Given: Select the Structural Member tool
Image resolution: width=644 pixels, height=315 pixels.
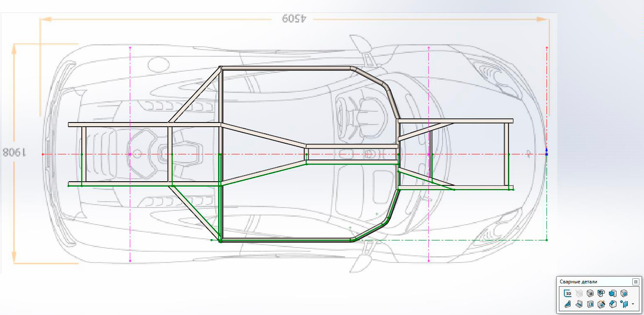Looking at the screenshot, I should click(590, 293).
